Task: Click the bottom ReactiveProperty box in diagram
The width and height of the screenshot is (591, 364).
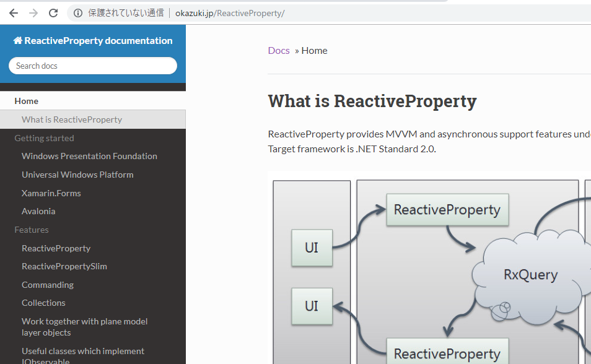Action: (447, 352)
